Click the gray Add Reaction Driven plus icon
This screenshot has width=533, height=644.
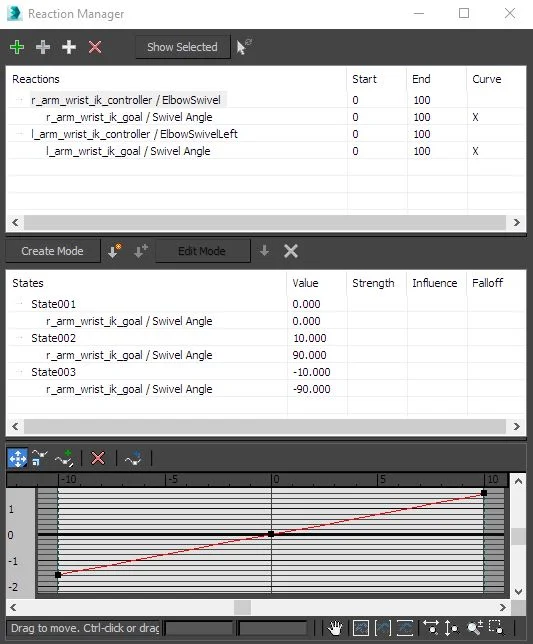tap(43, 47)
